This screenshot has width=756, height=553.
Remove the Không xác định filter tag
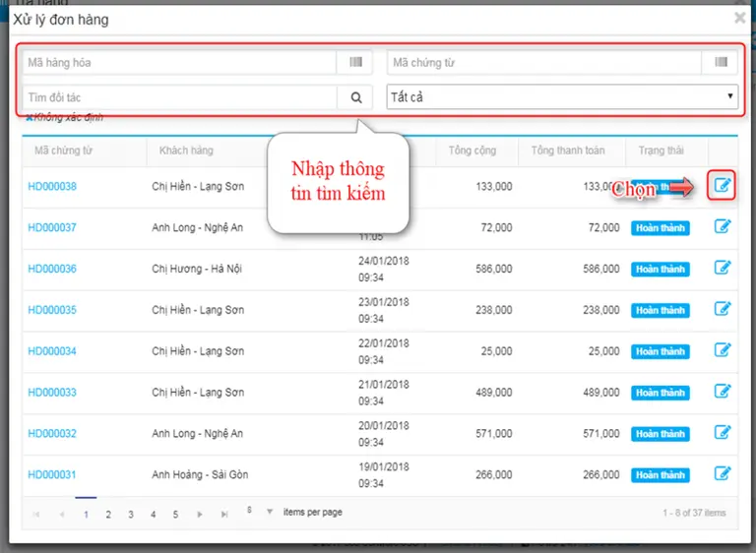point(30,117)
